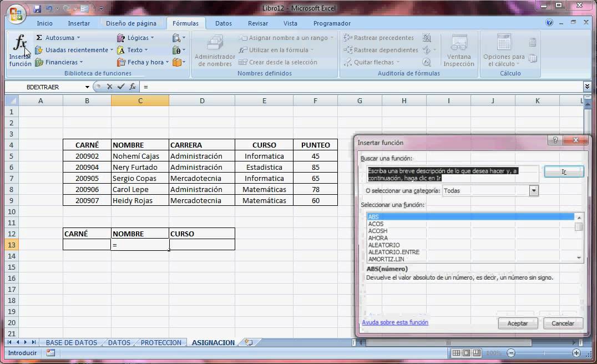This screenshot has width=597, height=364.
Task: Click the Insertar función fx button
Action: pyautogui.click(x=20, y=50)
